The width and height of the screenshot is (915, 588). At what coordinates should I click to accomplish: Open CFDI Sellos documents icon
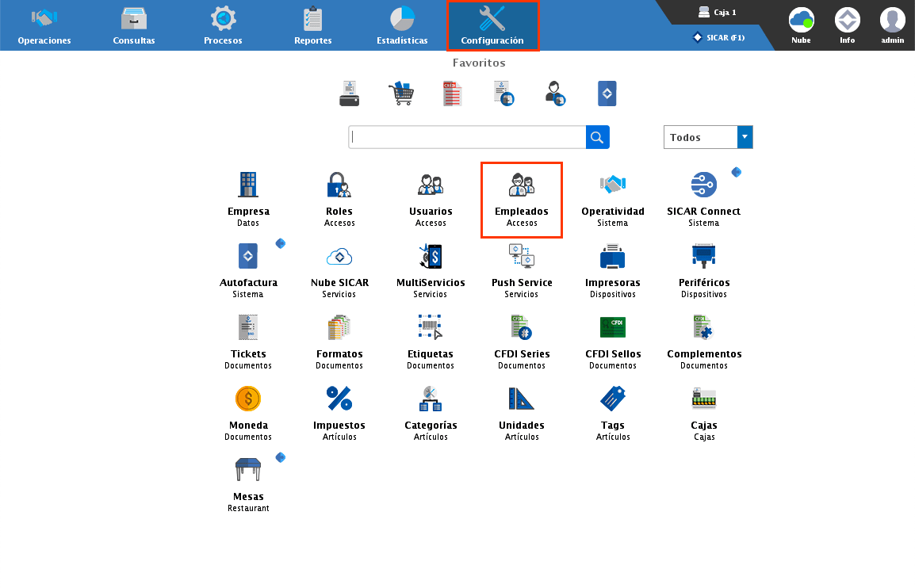point(612,335)
